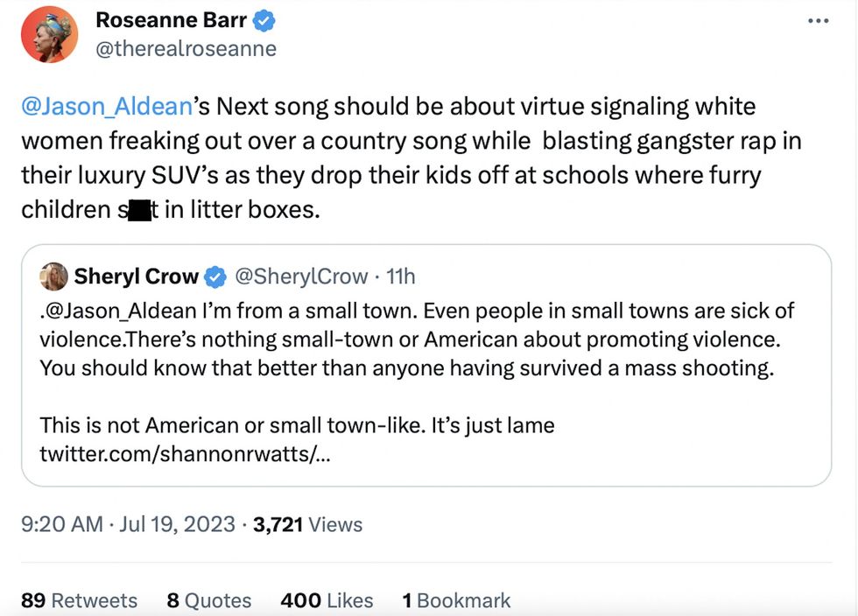The image size is (858, 616).
Task: Open the three-dot more options menu
Action: [817, 21]
